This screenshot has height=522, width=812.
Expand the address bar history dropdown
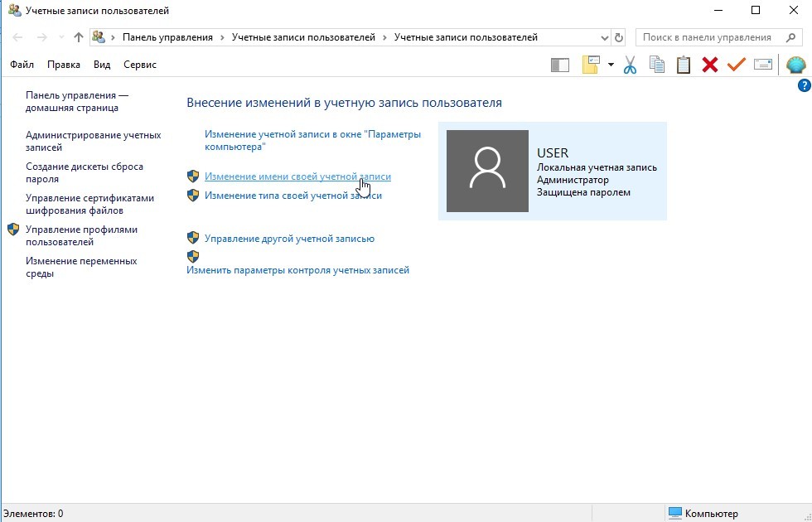pos(604,37)
